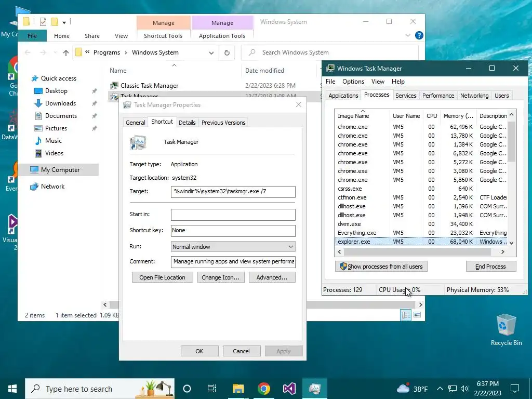
Task: Click the Start in input field
Action: coord(233,215)
